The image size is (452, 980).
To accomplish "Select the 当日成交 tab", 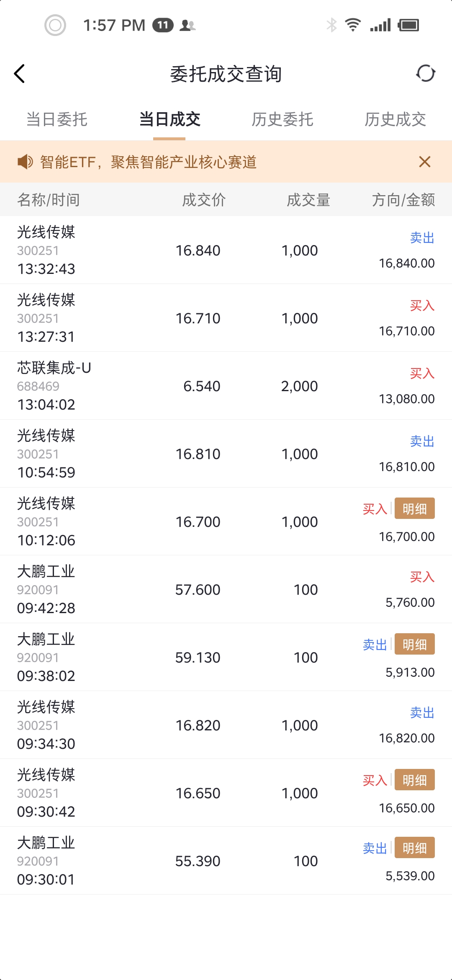I will pos(169,119).
